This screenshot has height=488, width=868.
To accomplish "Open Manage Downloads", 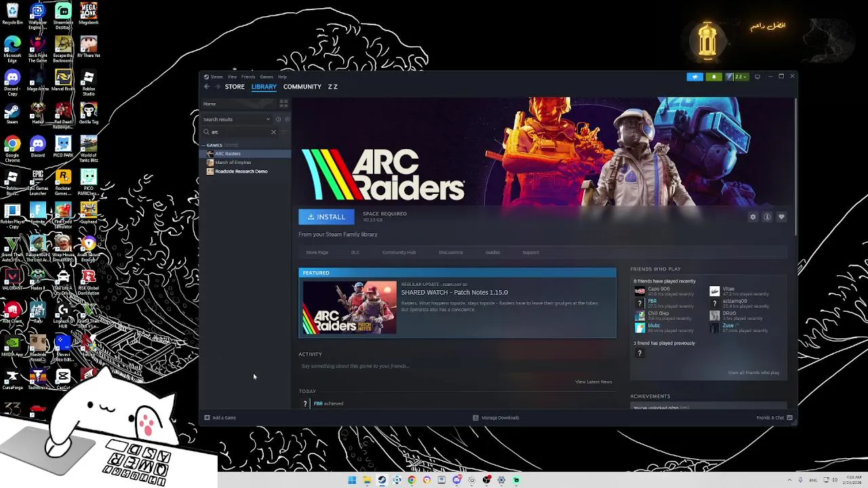I will (496, 418).
